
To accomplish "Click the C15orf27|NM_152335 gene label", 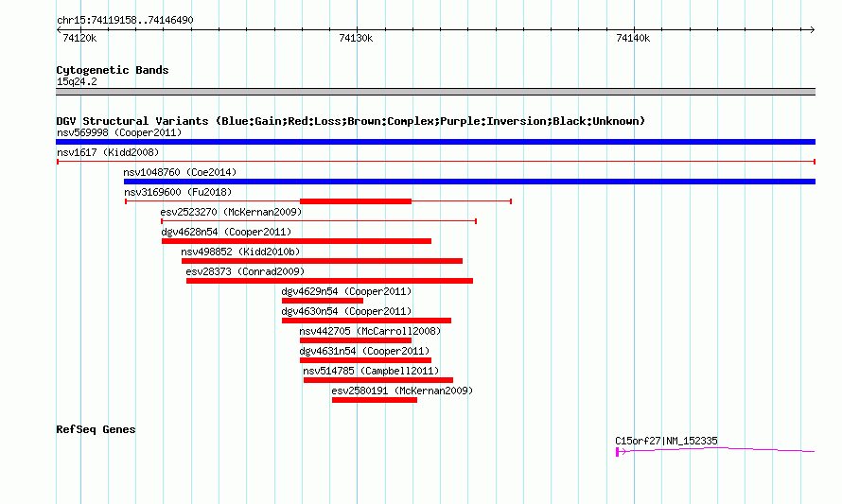I will [666, 441].
